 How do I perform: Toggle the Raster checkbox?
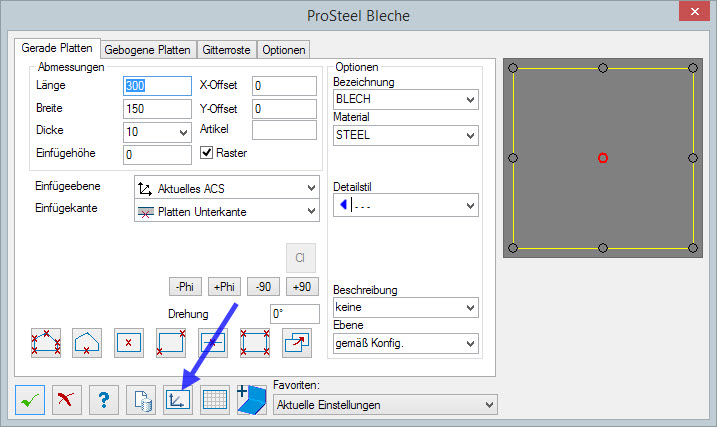[207, 152]
